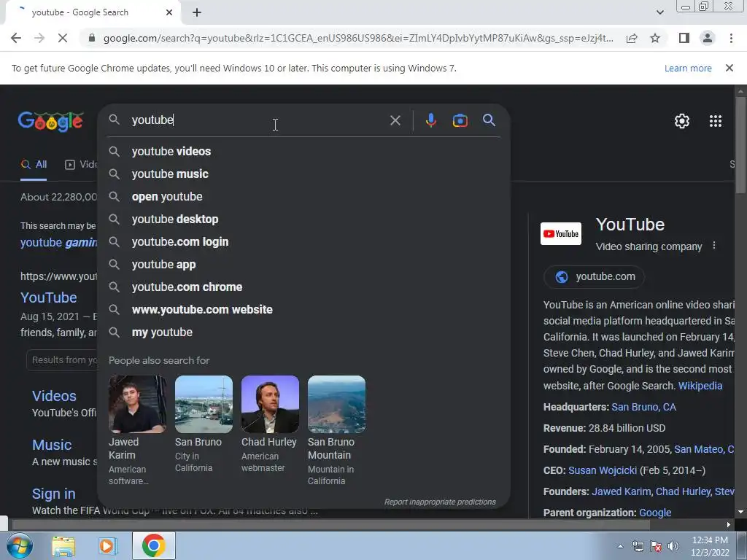Open the side panel icon
The height and width of the screenshot is (560, 747).
coord(684,38)
